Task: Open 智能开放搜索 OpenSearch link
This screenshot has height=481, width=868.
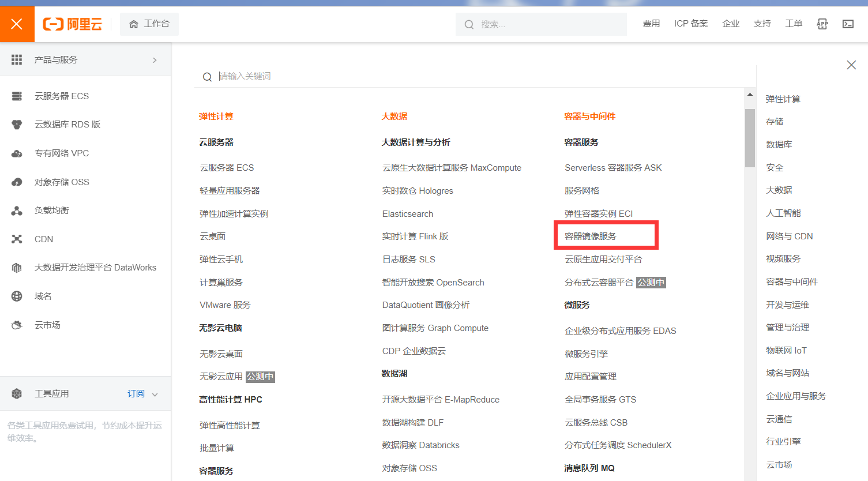Action: point(433,283)
